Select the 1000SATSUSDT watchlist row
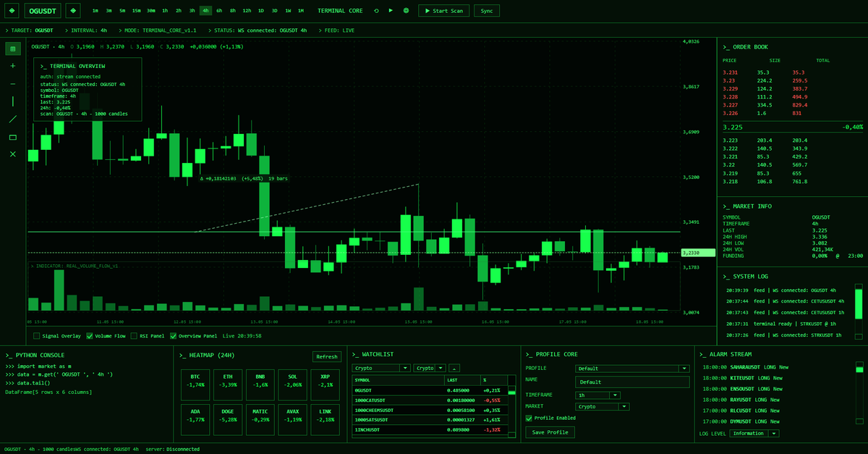 pos(430,419)
